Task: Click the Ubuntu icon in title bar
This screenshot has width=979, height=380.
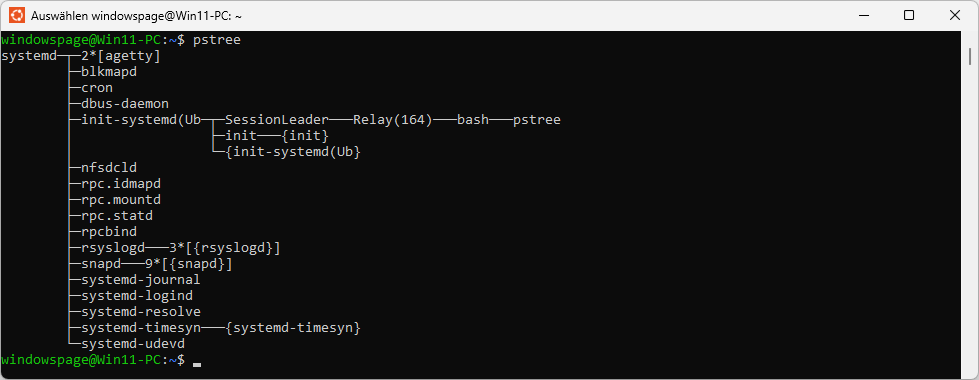Action: tap(17, 15)
